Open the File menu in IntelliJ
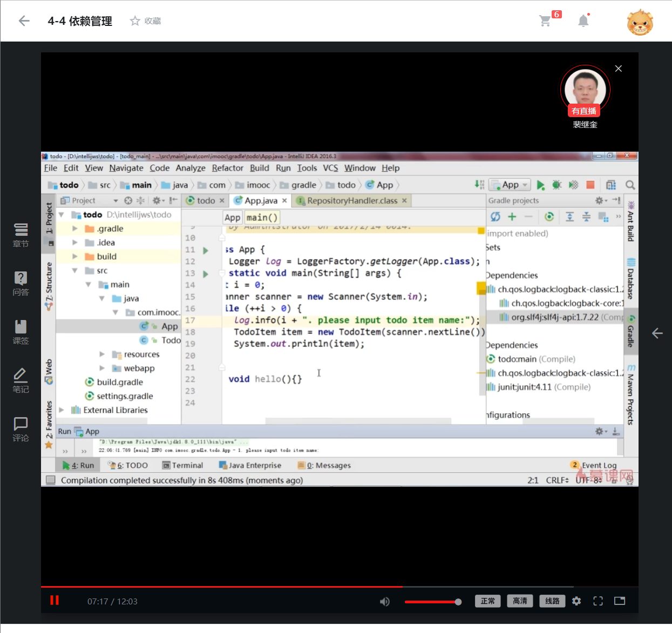The width and height of the screenshot is (672, 633). click(x=50, y=168)
